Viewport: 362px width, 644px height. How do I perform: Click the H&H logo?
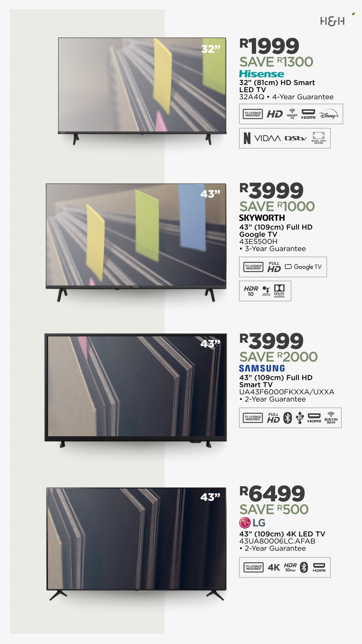[x=332, y=21]
